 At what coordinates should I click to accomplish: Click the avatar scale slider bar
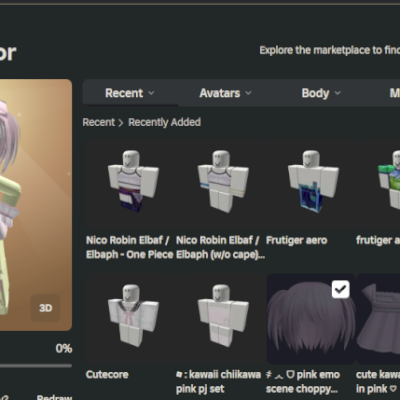(36, 366)
